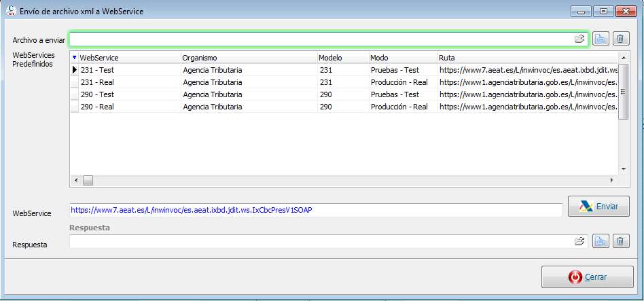Click the Respuesta output field

[329, 241]
